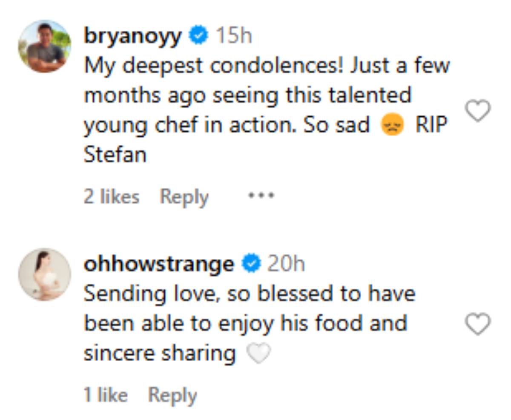Like the comment by ohhowstrange
Image resolution: width=511 pixels, height=420 pixels.
pos(478,325)
